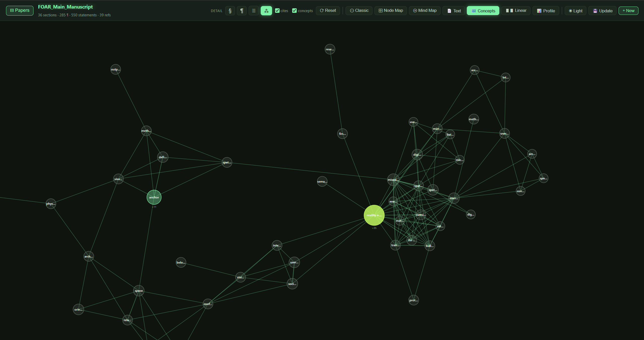The height and width of the screenshot is (340, 644).
Task: Select statement-level detail lines icon
Action: point(254,11)
